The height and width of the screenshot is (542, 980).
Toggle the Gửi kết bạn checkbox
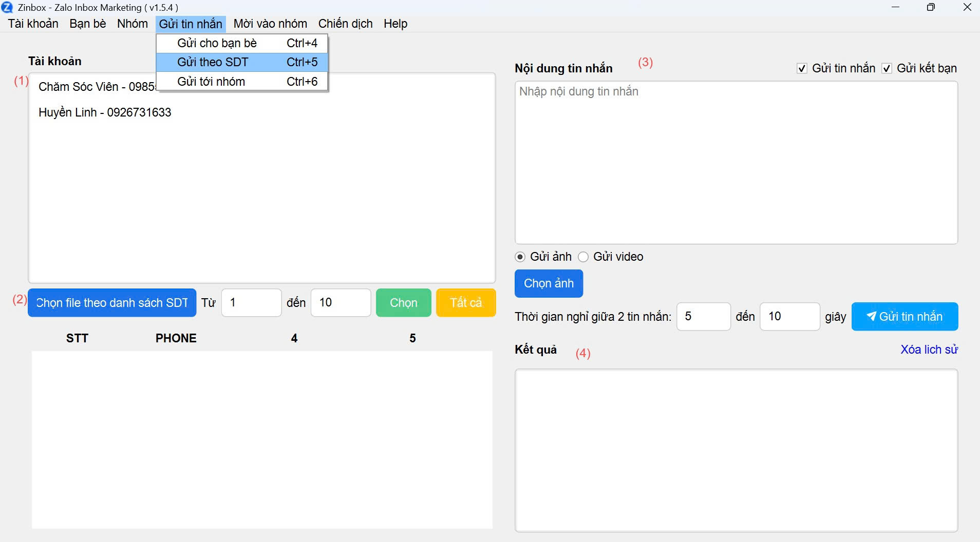[887, 68]
